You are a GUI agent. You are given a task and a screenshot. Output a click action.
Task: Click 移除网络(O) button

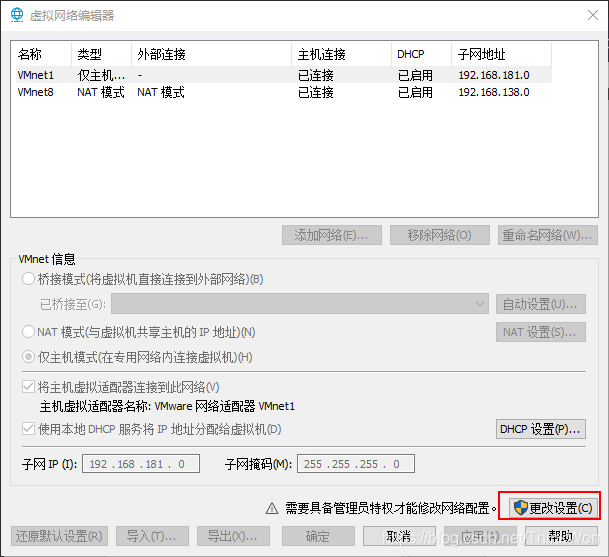click(x=440, y=235)
